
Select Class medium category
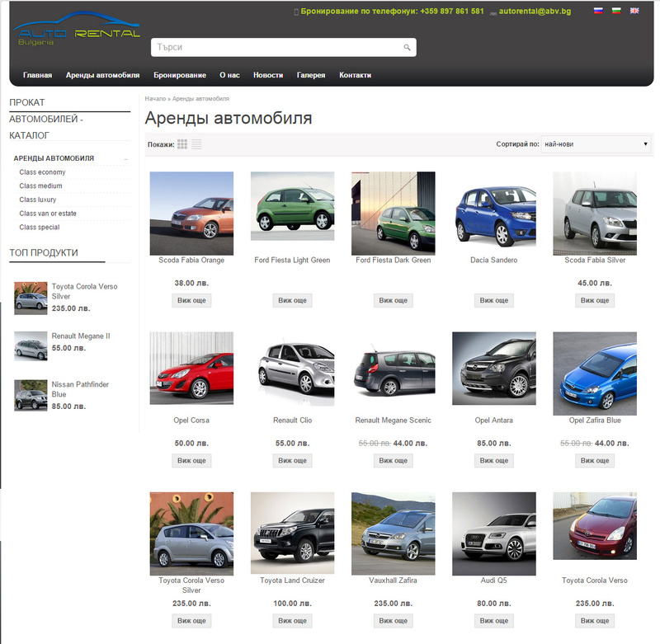pyautogui.click(x=40, y=186)
